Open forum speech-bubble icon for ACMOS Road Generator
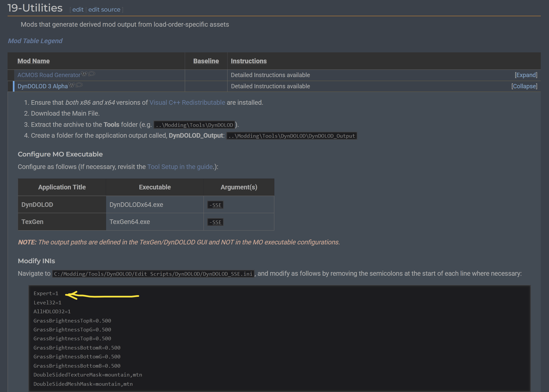Screen dimensions: 549x392 (x=92, y=74)
